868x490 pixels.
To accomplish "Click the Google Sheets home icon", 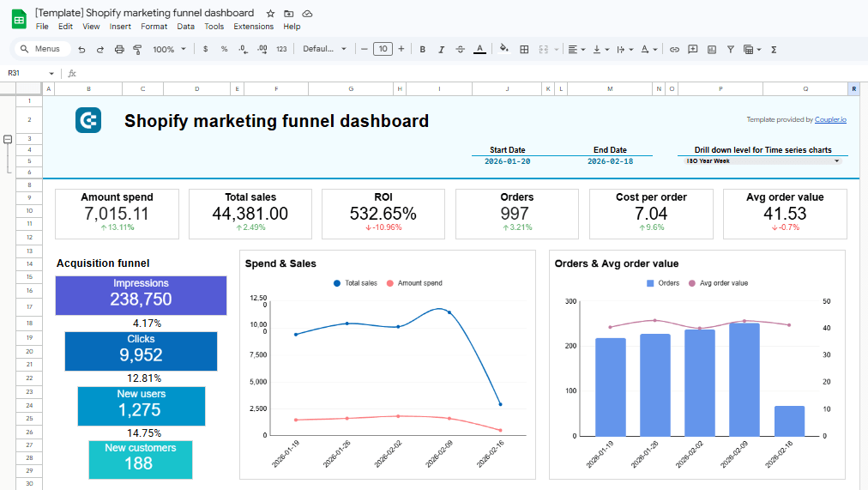I will (20, 20).
